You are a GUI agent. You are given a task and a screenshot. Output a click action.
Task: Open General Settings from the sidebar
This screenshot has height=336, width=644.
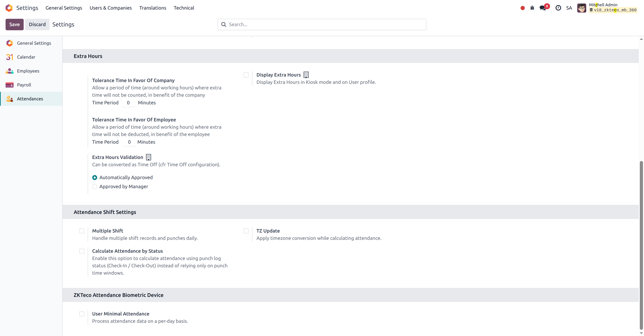[x=34, y=43]
